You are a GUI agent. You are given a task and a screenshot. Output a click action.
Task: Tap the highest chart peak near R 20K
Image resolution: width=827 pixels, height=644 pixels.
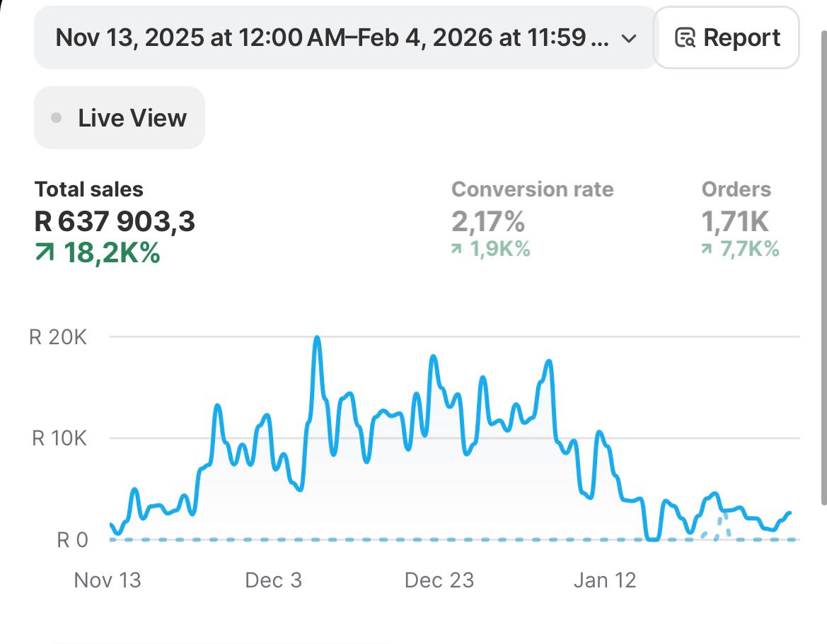tap(317, 338)
